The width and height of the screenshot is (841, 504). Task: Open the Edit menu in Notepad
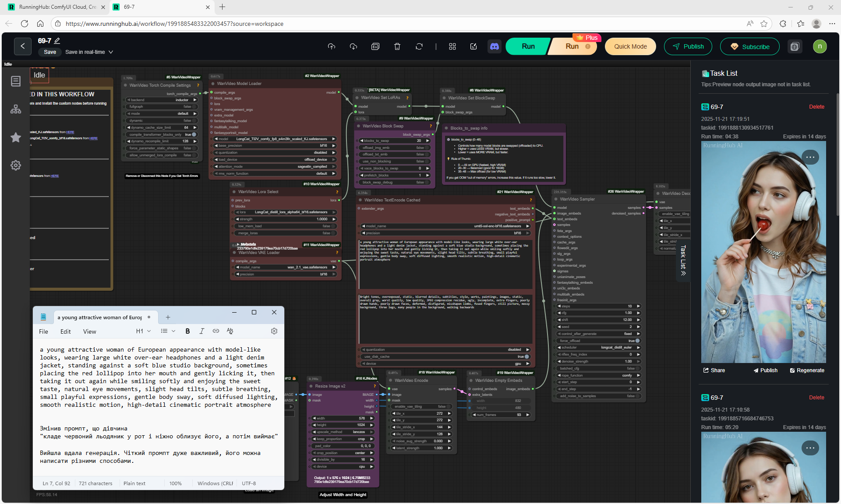coord(65,331)
